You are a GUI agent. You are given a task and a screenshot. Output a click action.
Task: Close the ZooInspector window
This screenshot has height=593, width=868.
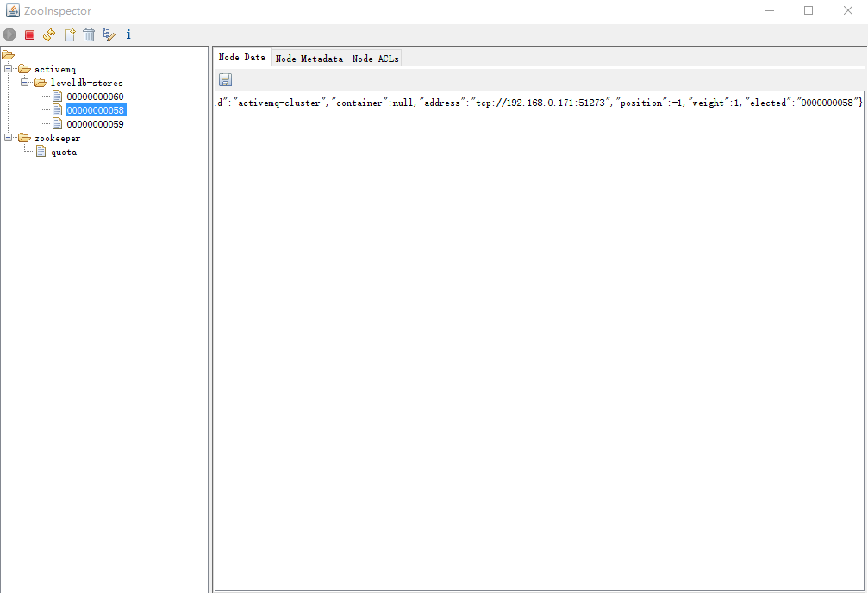(x=848, y=10)
